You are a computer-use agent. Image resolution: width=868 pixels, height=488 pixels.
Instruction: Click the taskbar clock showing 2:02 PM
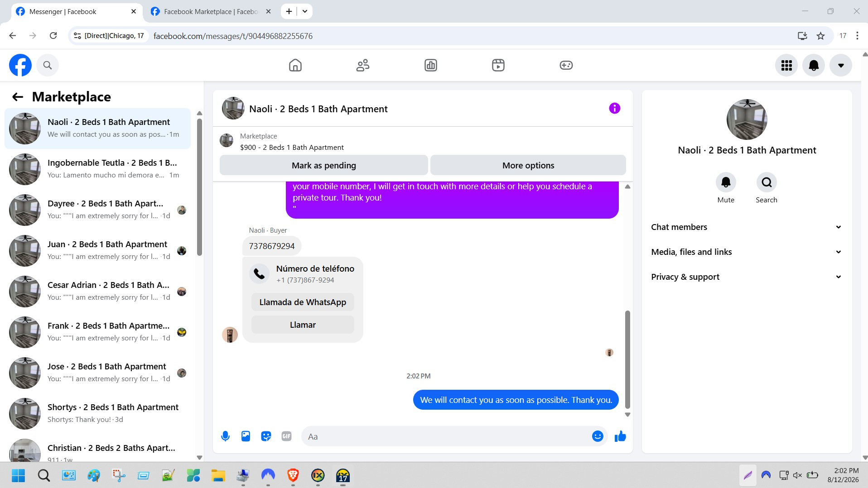click(x=843, y=475)
